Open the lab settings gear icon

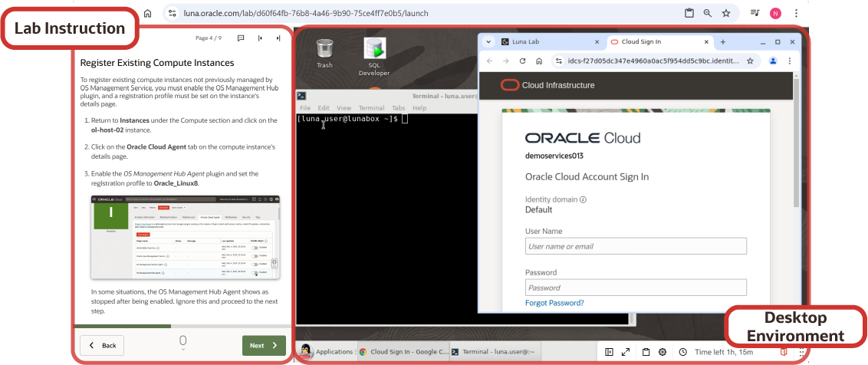coord(662,352)
